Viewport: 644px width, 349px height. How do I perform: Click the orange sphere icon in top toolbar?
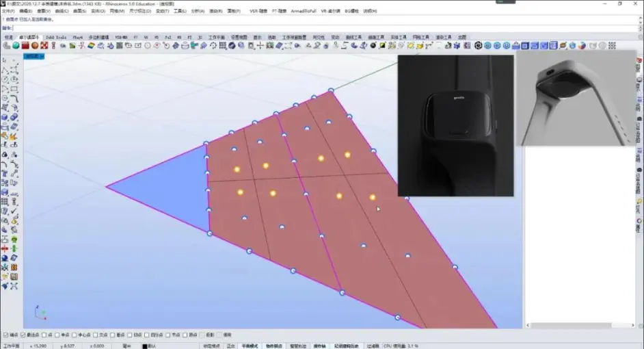click(35, 46)
